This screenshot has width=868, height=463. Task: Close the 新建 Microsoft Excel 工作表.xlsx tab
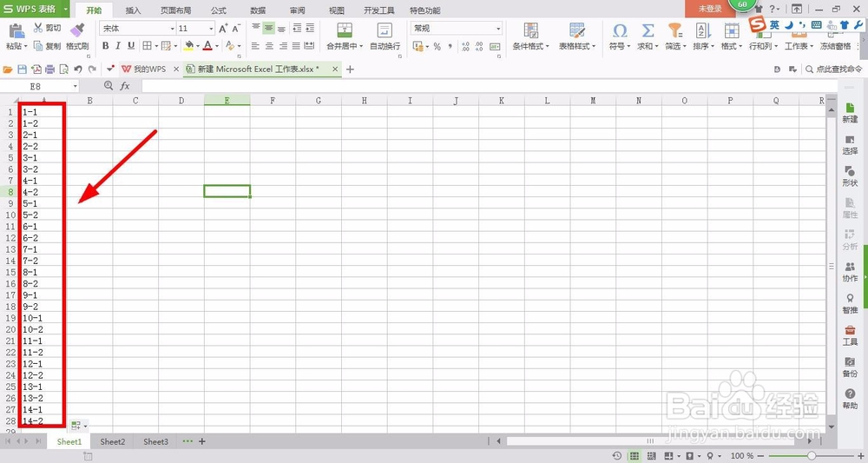point(335,69)
